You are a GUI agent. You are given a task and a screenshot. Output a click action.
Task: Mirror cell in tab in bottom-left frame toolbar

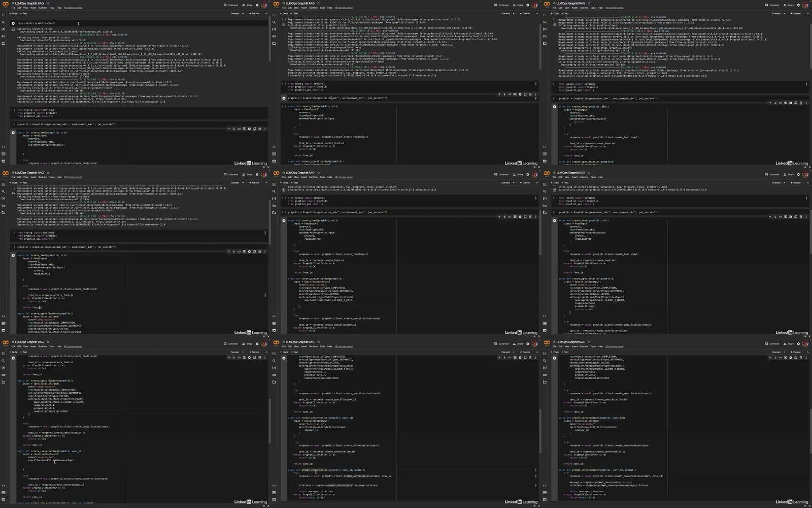point(254,358)
